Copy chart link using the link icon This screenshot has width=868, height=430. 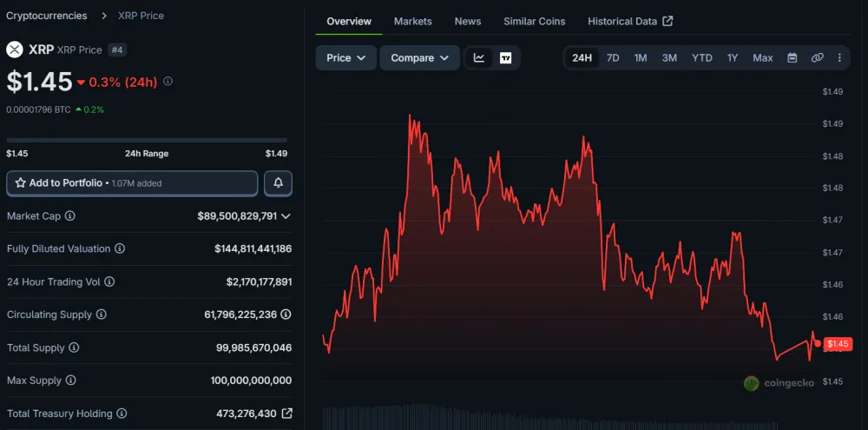point(817,57)
